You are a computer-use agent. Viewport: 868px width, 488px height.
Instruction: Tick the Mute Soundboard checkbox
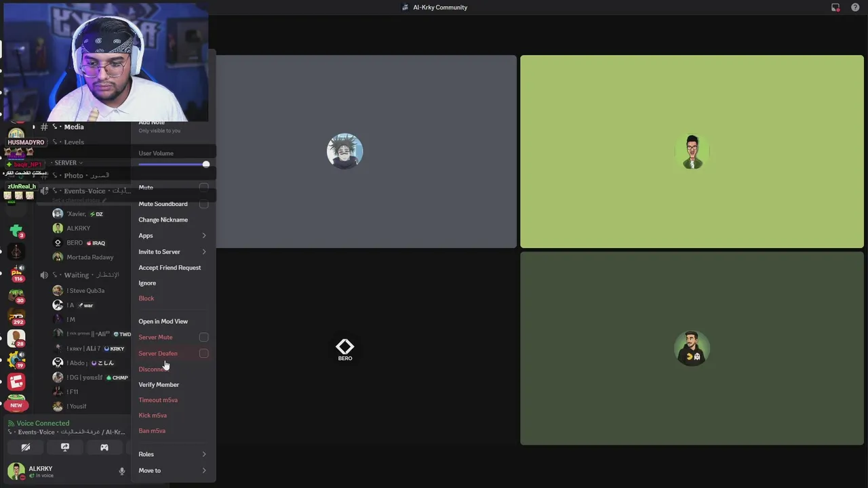tap(203, 204)
